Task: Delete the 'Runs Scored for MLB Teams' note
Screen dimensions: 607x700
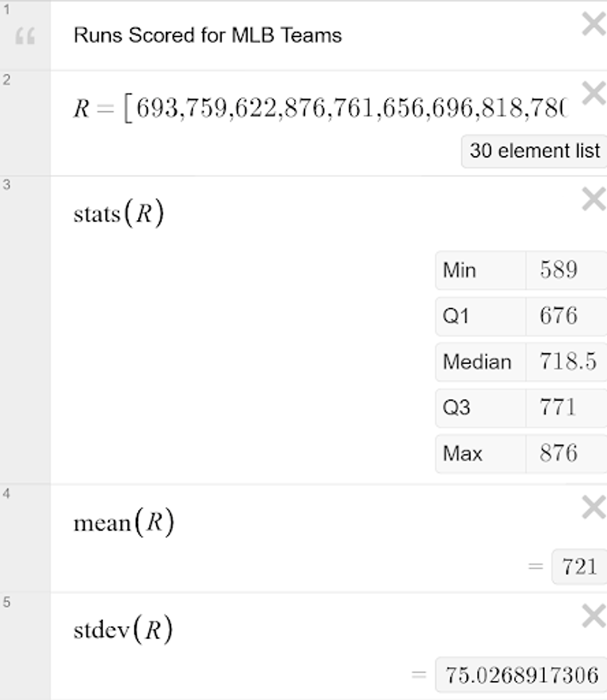Action: click(593, 24)
